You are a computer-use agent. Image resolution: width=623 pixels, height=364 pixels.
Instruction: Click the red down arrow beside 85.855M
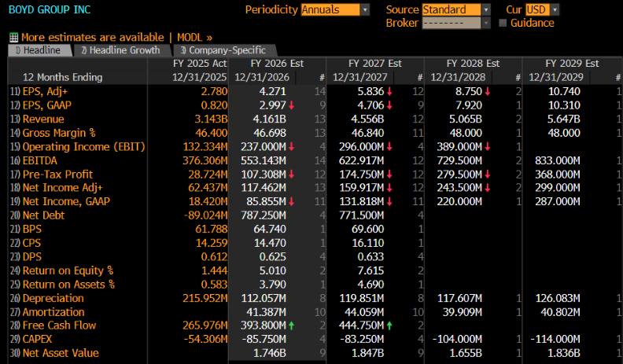coord(292,201)
